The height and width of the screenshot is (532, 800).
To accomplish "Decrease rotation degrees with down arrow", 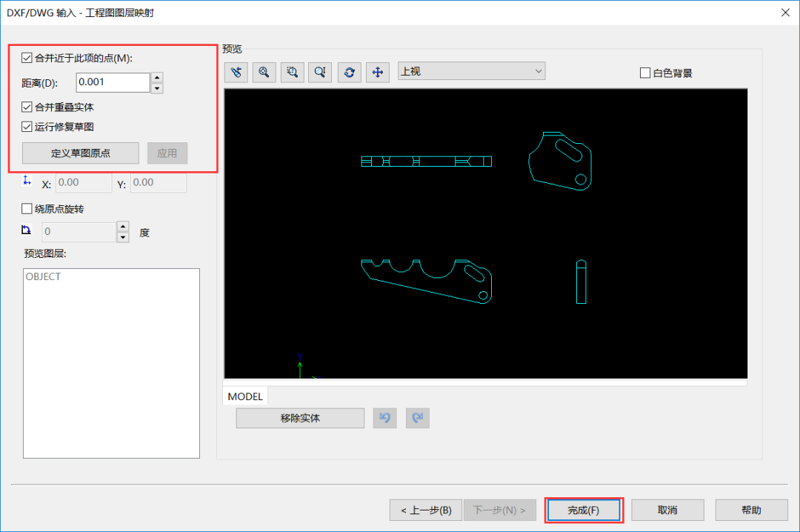I will tap(123, 237).
